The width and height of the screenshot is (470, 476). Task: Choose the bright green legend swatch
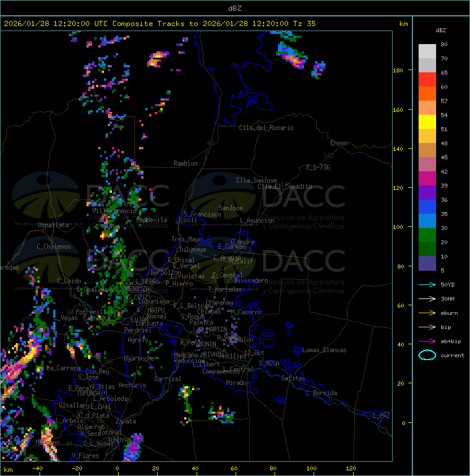pyautogui.click(x=427, y=235)
